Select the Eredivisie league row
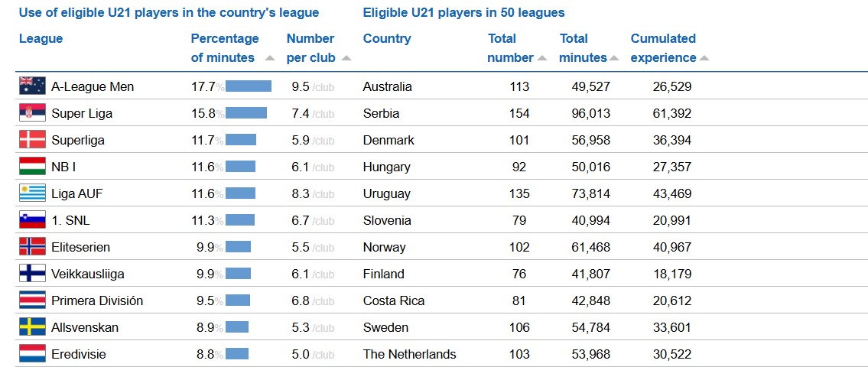Viewport: 868px width, 367px height. (x=79, y=354)
